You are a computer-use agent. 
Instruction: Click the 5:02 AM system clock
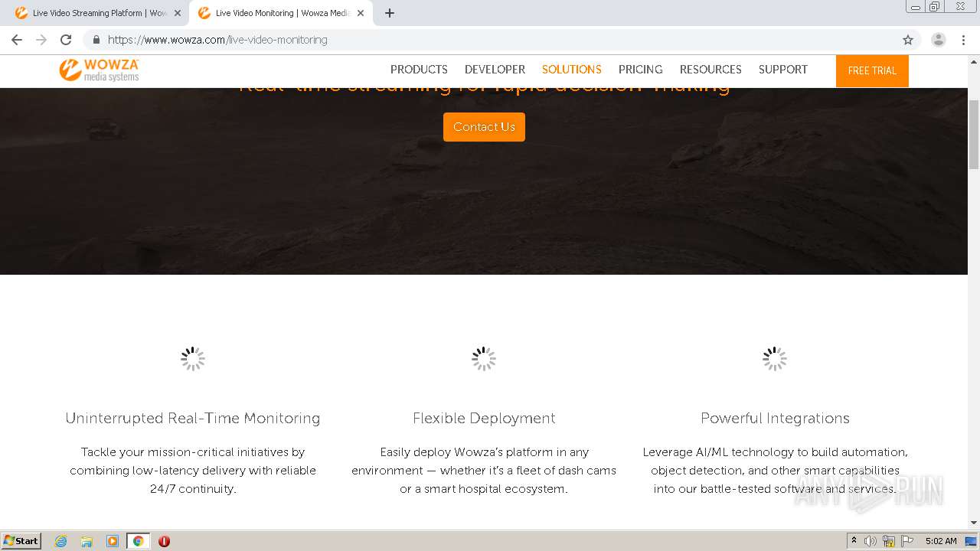point(941,541)
